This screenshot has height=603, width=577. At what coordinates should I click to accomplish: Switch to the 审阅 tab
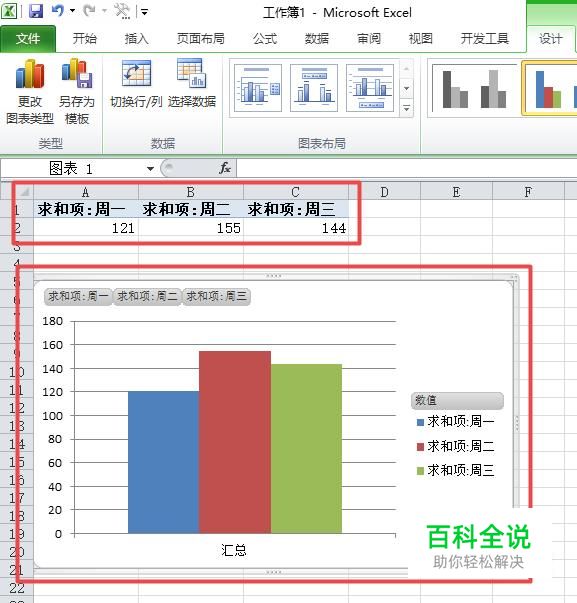369,38
